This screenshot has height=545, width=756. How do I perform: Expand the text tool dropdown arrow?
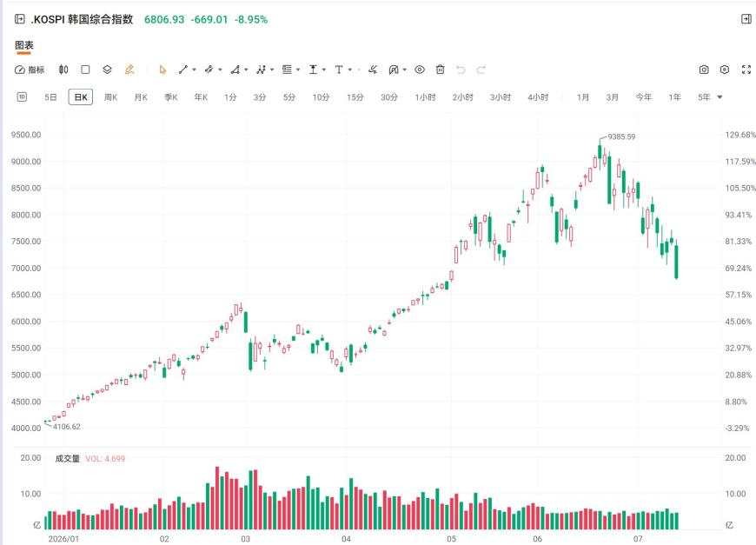[350, 70]
